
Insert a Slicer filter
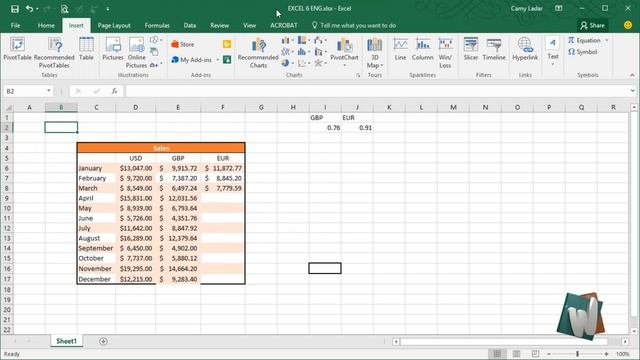(471, 49)
